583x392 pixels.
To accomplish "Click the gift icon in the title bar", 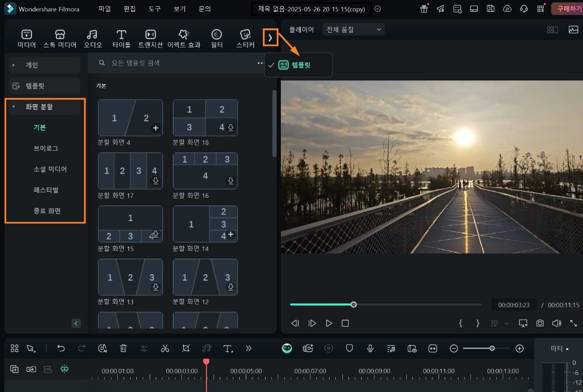I will pyautogui.click(x=424, y=9).
